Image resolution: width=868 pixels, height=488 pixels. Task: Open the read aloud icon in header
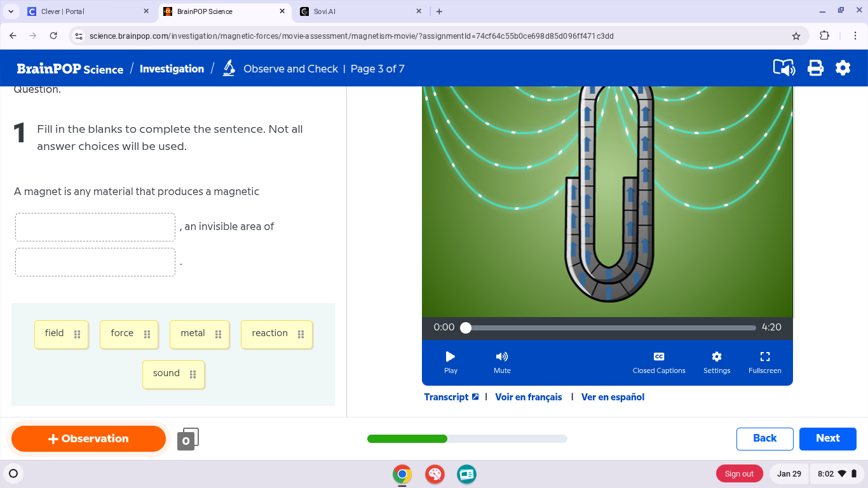783,68
